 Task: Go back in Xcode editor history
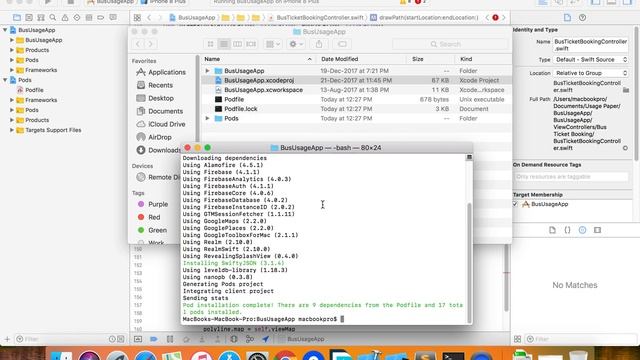(149, 18)
